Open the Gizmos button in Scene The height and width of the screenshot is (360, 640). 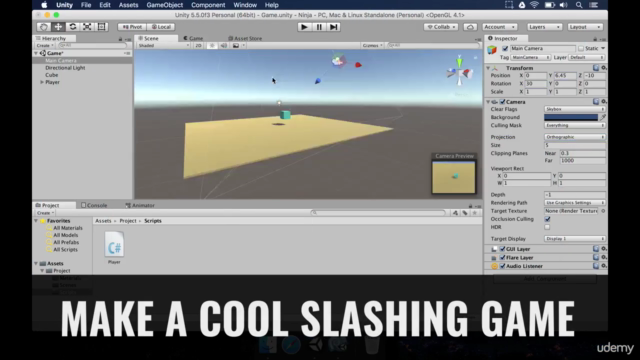click(372, 45)
